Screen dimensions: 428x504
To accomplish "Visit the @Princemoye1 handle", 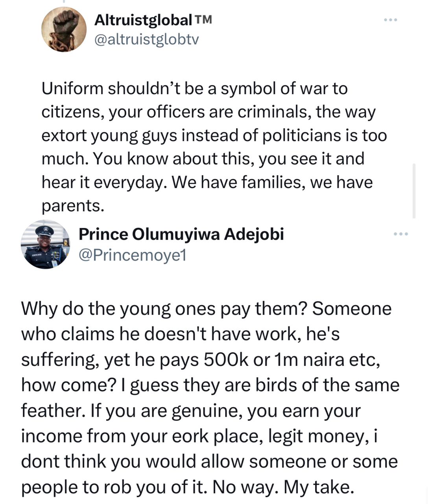I will point(132,255).
